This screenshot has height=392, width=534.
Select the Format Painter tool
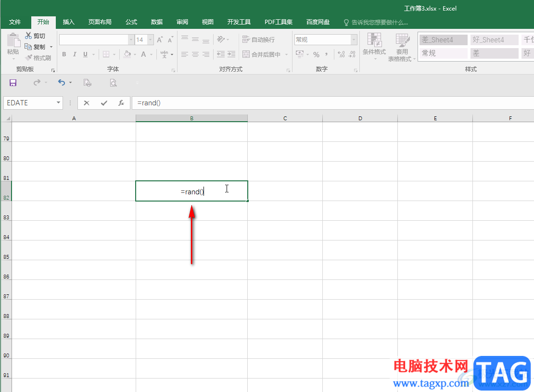click(x=38, y=58)
